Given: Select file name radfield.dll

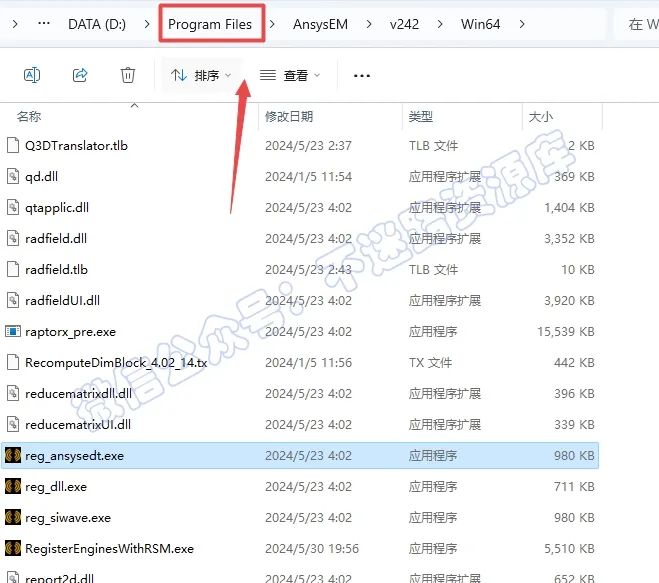Looking at the screenshot, I should point(56,239).
